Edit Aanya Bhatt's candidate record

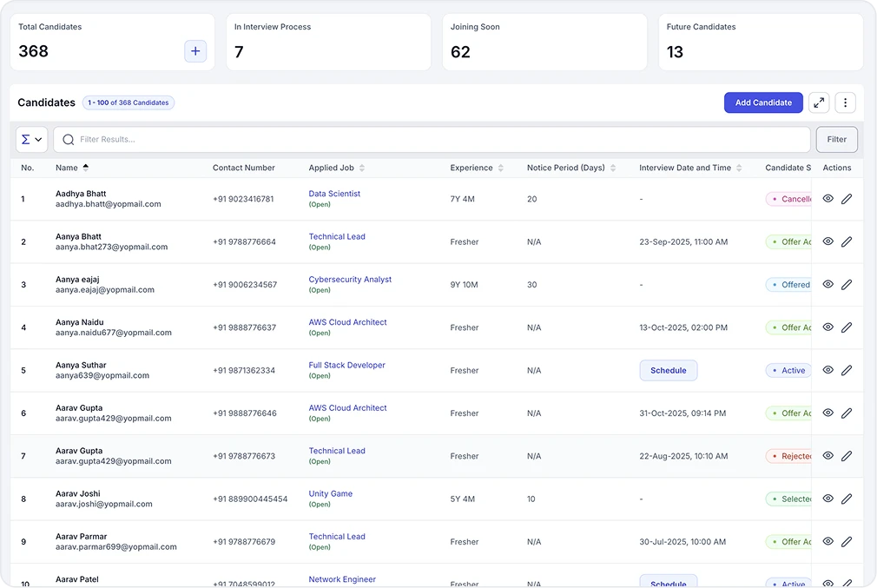click(x=847, y=241)
